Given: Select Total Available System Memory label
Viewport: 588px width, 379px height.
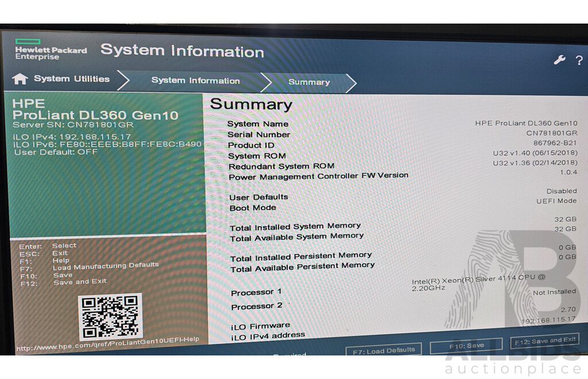Looking at the screenshot, I should pos(297,237).
